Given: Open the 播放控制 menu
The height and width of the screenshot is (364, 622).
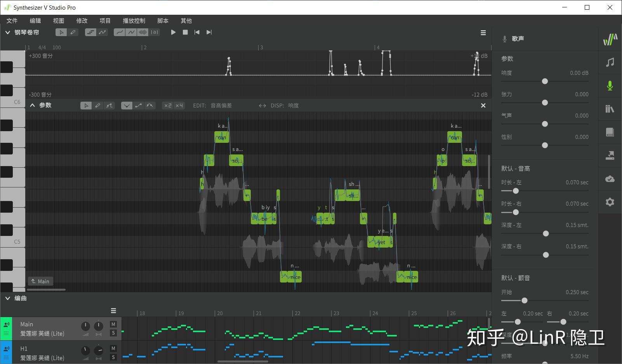Looking at the screenshot, I should 134,21.
